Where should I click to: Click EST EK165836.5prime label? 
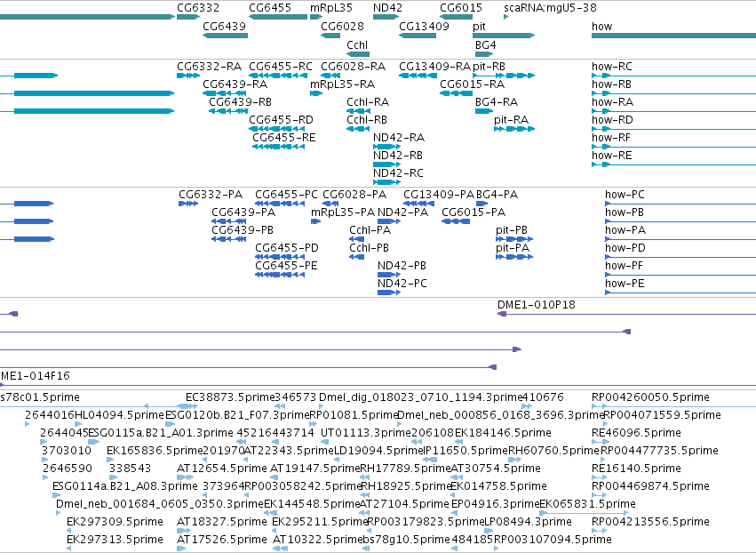pos(155,451)
